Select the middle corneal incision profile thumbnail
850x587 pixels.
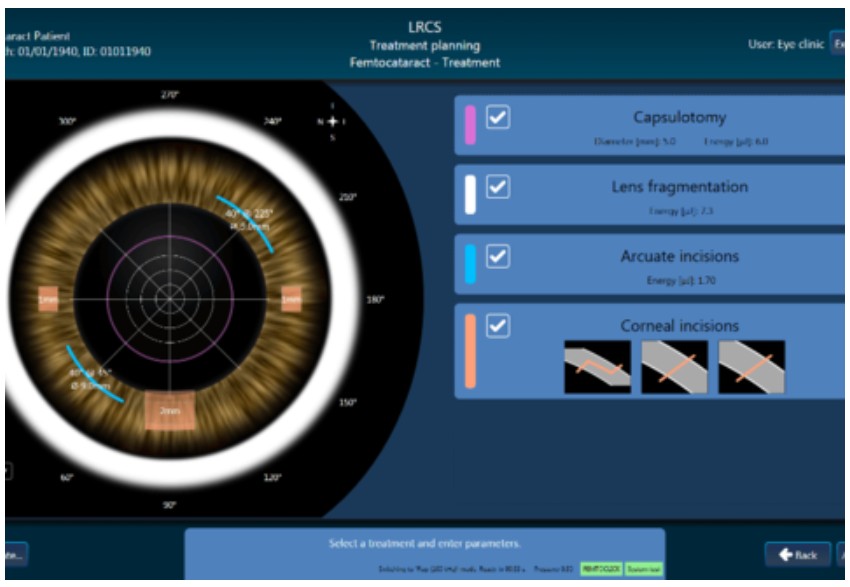(x=674, y=367)
